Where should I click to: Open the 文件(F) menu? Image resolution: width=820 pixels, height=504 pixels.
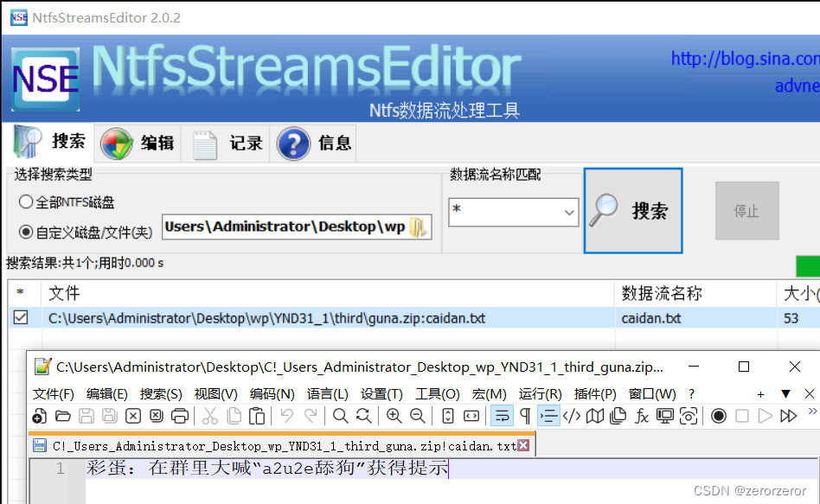click(54, 394)
